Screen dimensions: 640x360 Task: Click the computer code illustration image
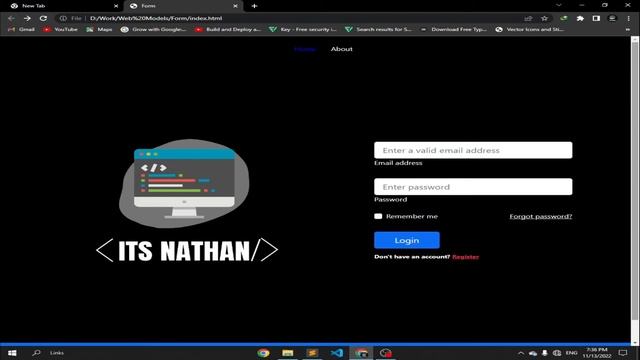(x=184, y=183)
